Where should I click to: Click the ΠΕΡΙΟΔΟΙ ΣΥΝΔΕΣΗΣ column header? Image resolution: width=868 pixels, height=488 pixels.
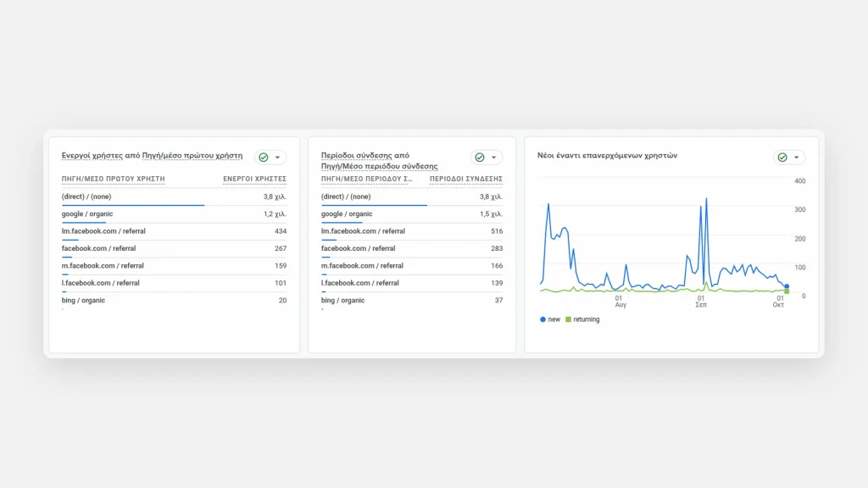pos(466,179)
